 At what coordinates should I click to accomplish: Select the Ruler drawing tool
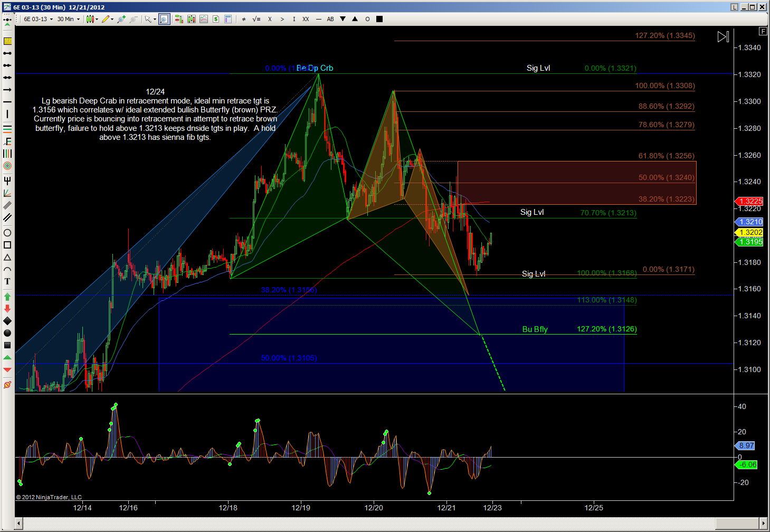pyautogui.click(x=7, y=41)
